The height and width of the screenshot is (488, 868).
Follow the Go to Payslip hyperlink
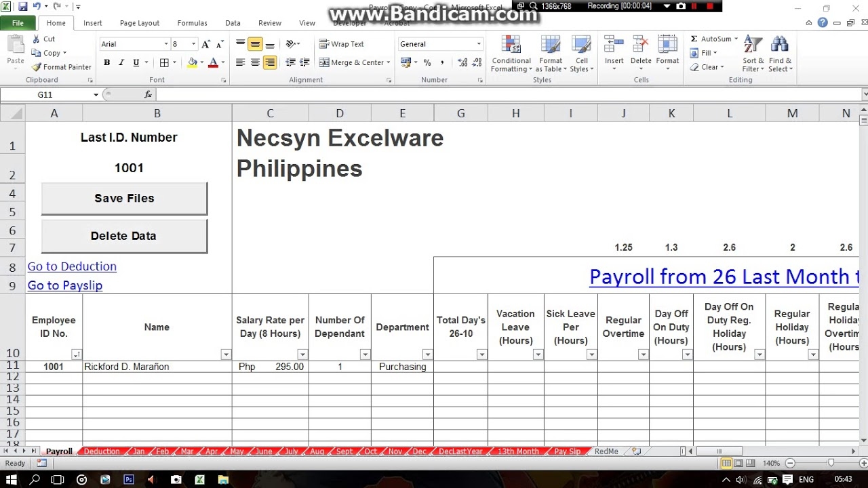[x=64, y=285]
